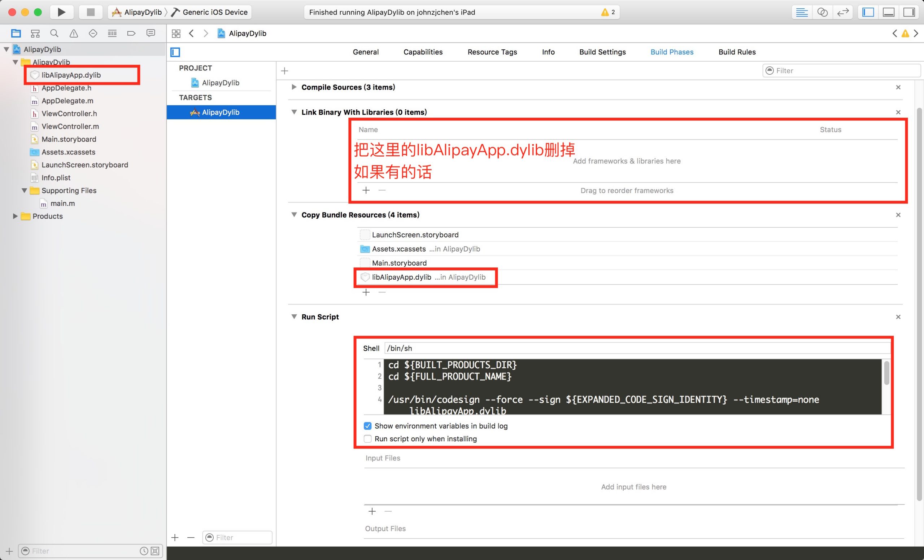The image size is (924, 560).
Task: Open the Issue navigator warning icon
Action: pos(74,33)
